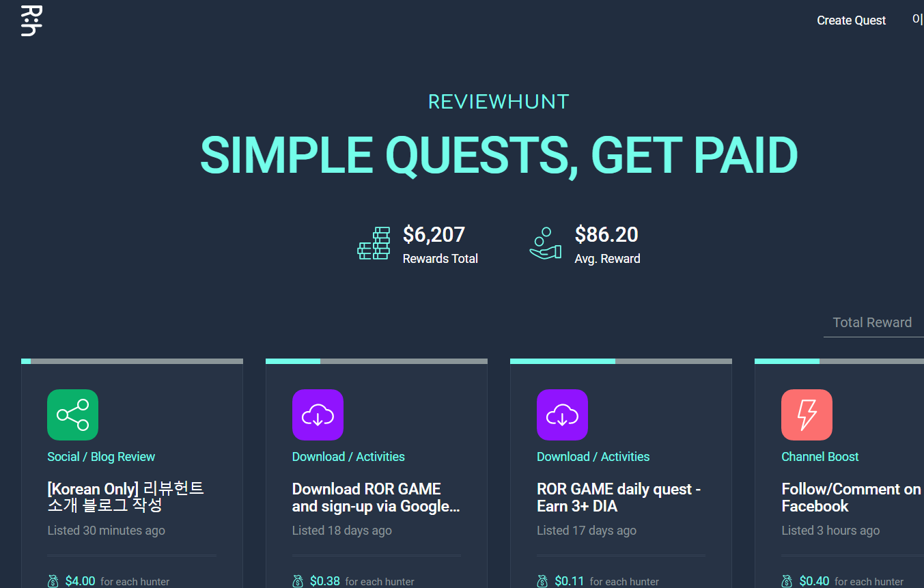924x588 pixels.
Task: Open Download / Activities category on daily quest card
Action: (x=593, y=457)
